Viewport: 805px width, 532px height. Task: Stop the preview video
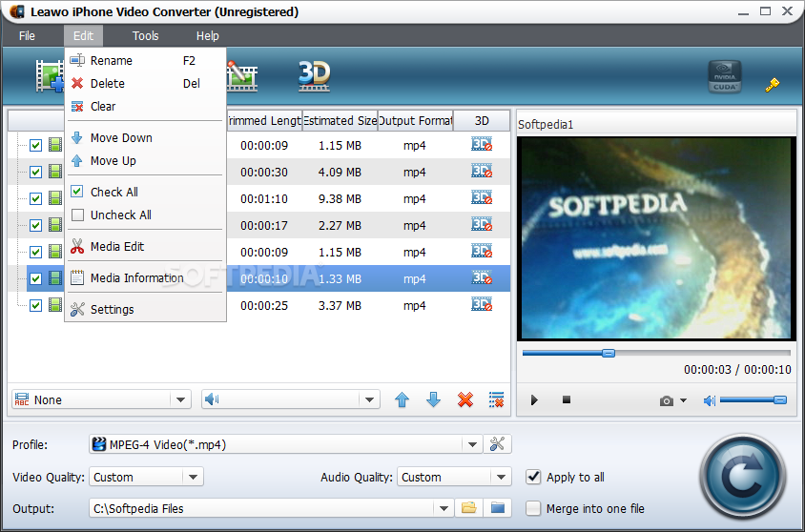coord(567,399)
